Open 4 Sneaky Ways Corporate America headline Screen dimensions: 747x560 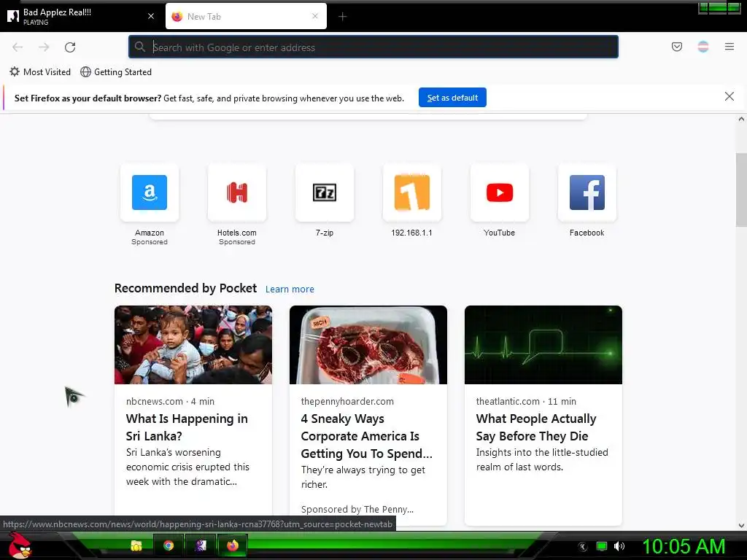366,436
